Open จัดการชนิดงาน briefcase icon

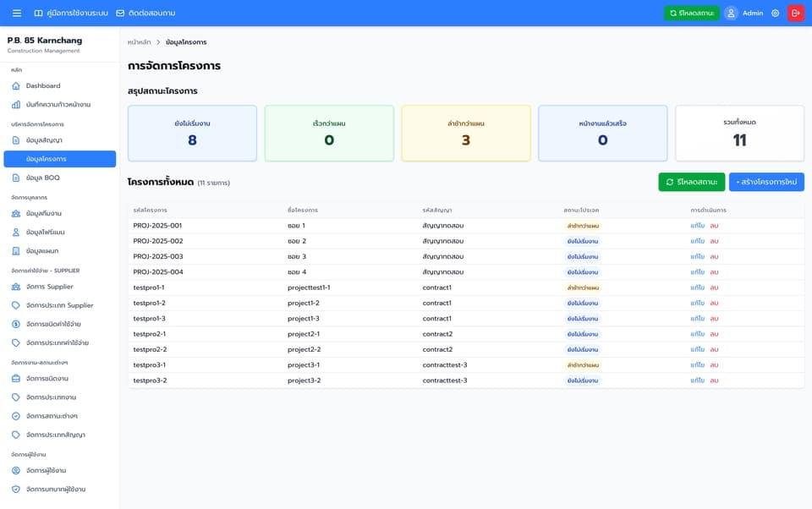tap(16, 379)
